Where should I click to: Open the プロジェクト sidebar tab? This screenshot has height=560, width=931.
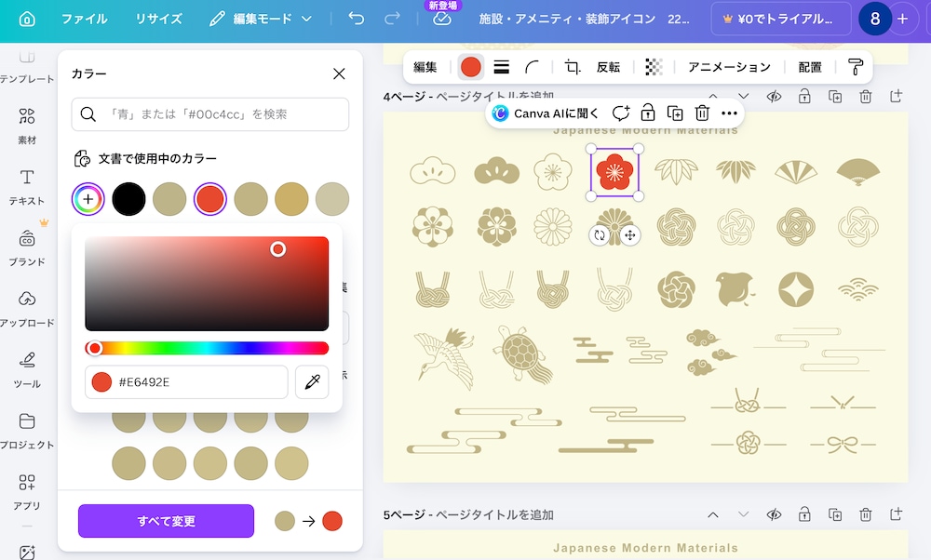(27, 432)
